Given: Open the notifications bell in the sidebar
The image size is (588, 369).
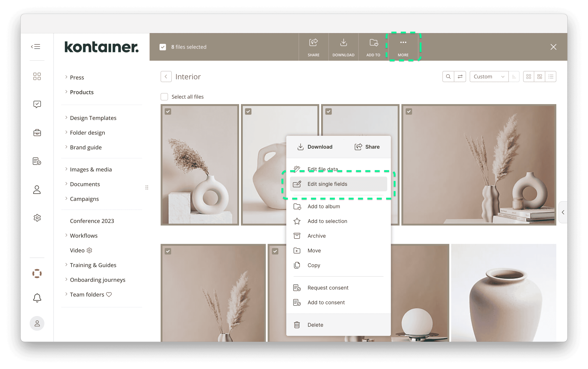Looking at the screenshot, I should pyautogui.click(x=37, y=297).
